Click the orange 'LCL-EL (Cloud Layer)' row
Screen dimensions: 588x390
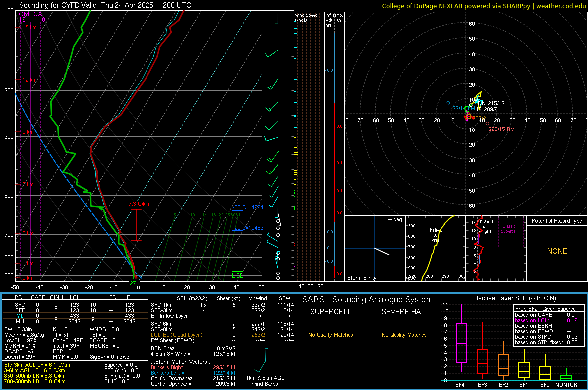coord(222,335)
